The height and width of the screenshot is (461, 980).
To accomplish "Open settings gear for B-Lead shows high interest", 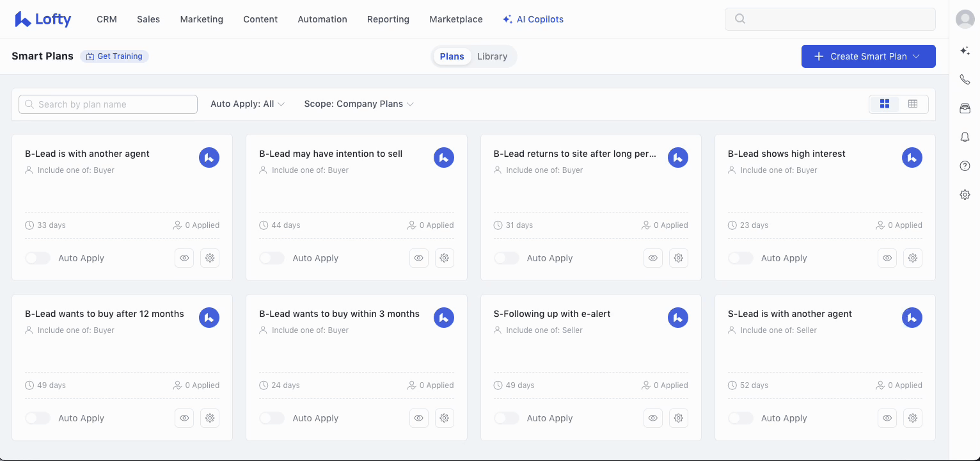I will (x=913, y=258).
